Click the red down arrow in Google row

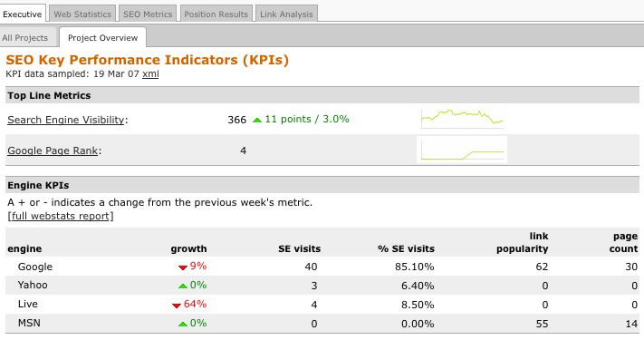(183, 267)
